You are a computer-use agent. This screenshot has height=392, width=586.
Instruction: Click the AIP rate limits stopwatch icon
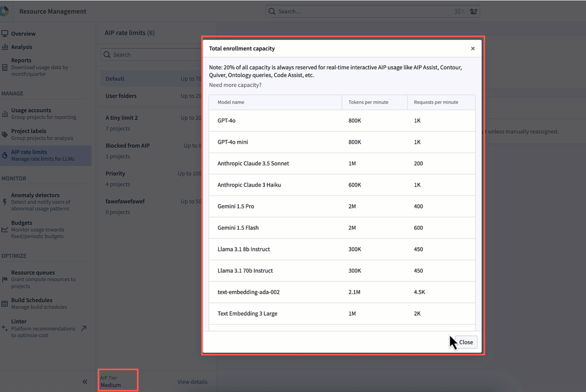5,155
